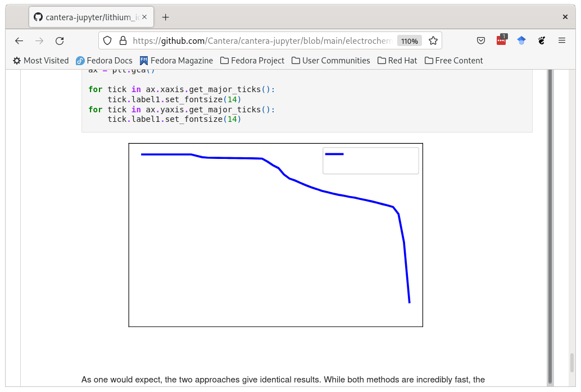Switch to the cantera-jupyter/lithium tab

coord(90,17)
